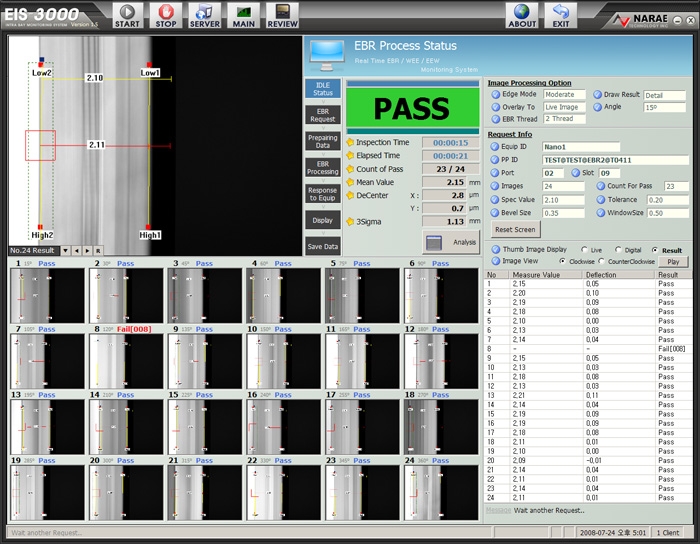Click the Measure Value column header
700x544 pixels.
(546, 275)
